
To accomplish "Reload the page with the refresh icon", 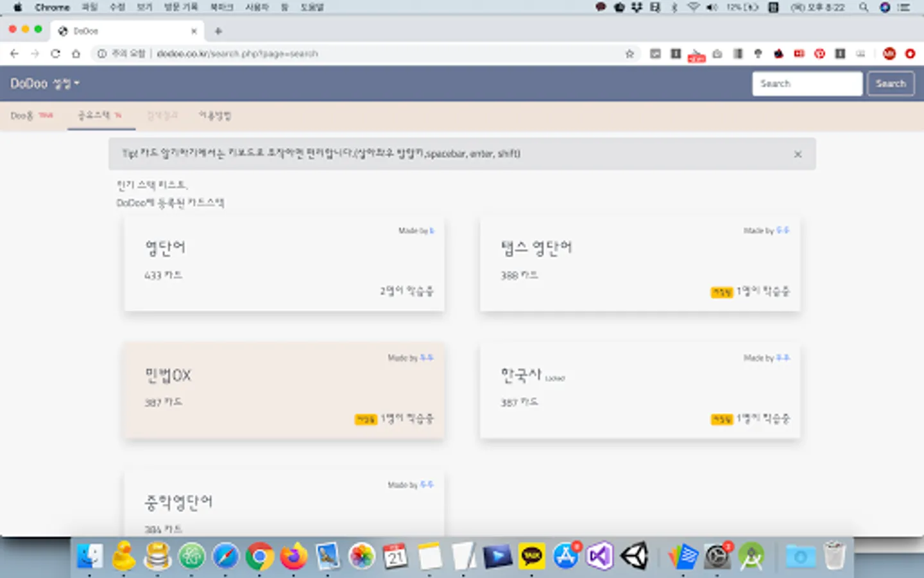I will 55,54.
